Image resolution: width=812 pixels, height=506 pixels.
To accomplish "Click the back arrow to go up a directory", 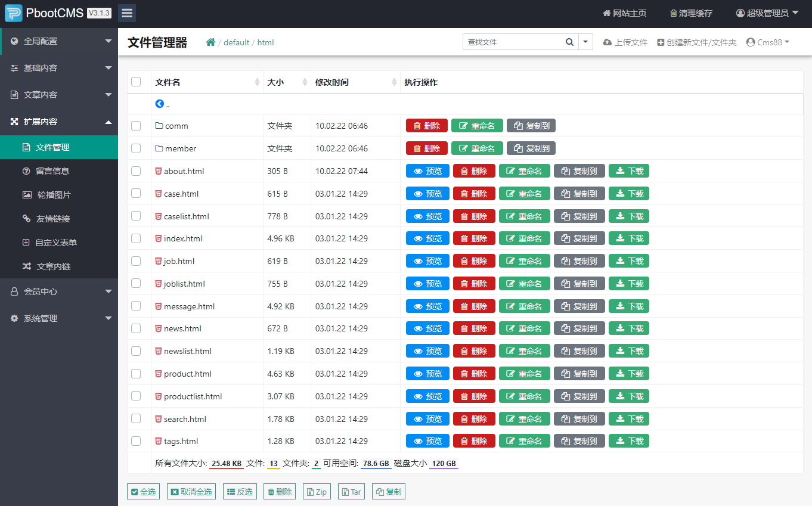I will [160, 103].
